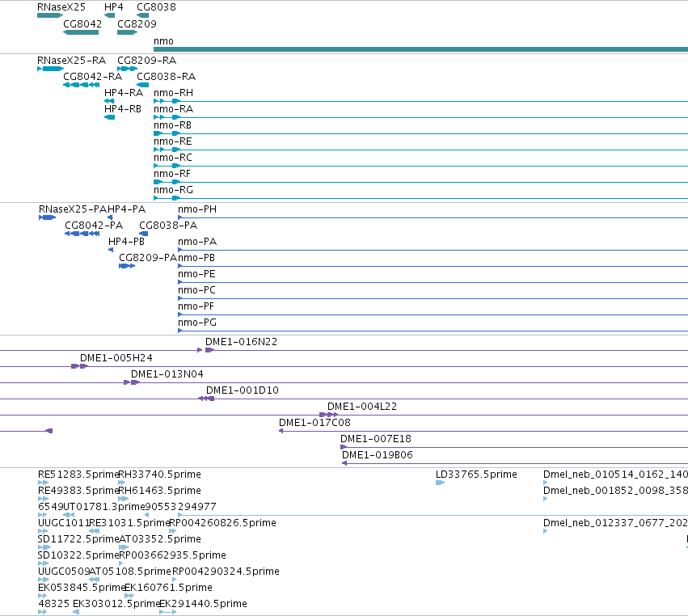The image size is (688, 616).
Task: Click the RP004260826.5prime EST label
Action: click(223, 523)
